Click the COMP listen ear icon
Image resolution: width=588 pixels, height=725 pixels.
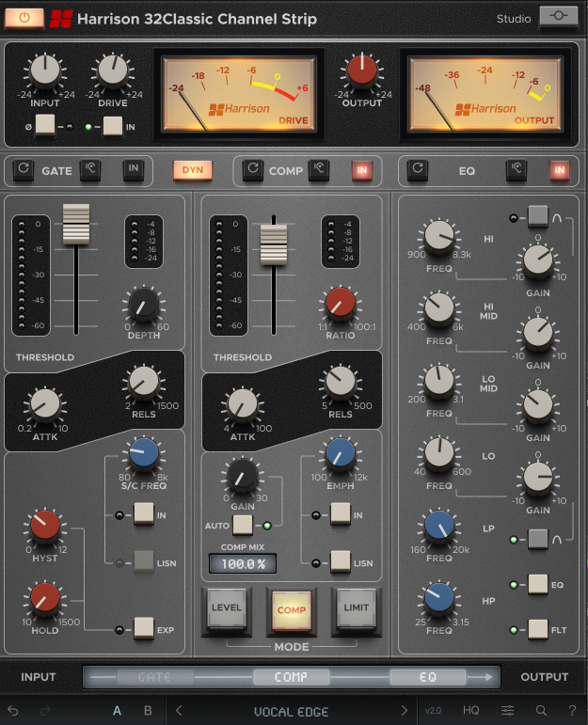[x=319, y=169]
